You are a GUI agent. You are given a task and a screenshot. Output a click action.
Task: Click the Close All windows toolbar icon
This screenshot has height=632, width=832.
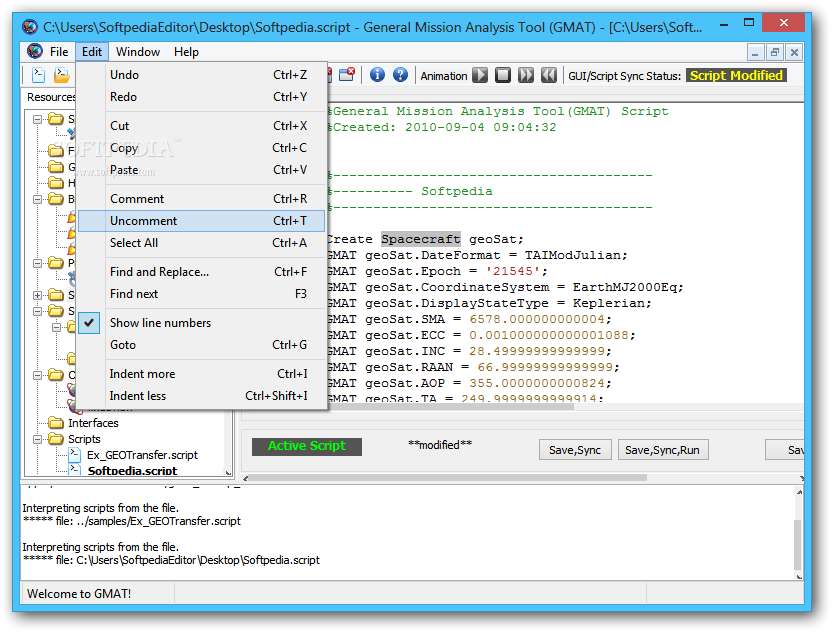pos(347,75)
